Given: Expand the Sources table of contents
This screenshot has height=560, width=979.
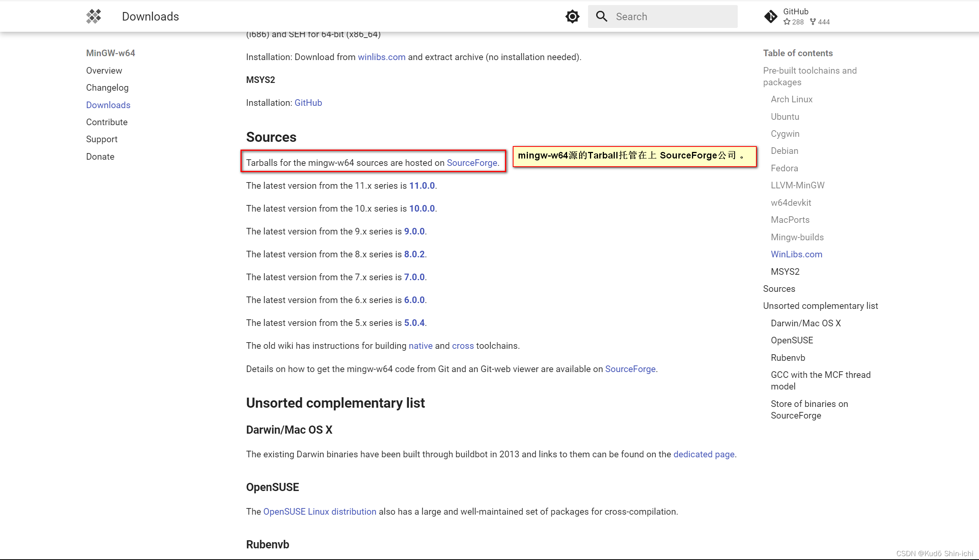Looking at the screenshot, I should (778, 288).
